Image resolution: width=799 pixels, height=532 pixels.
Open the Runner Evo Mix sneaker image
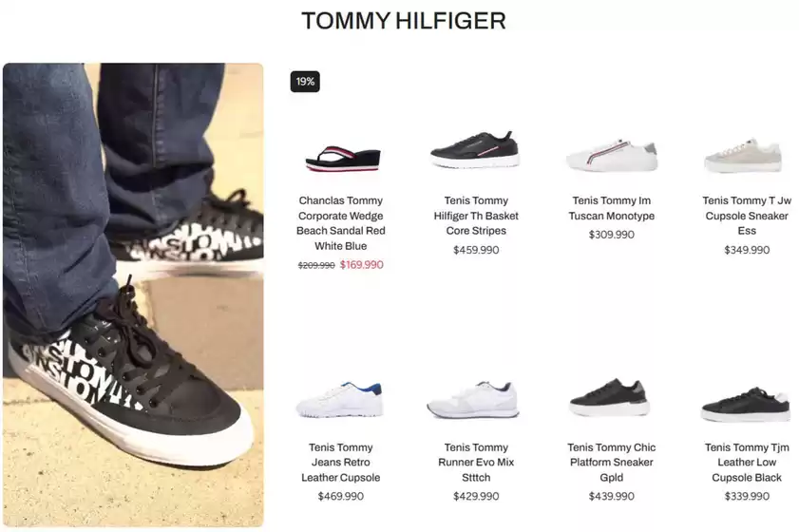point(473,400)
